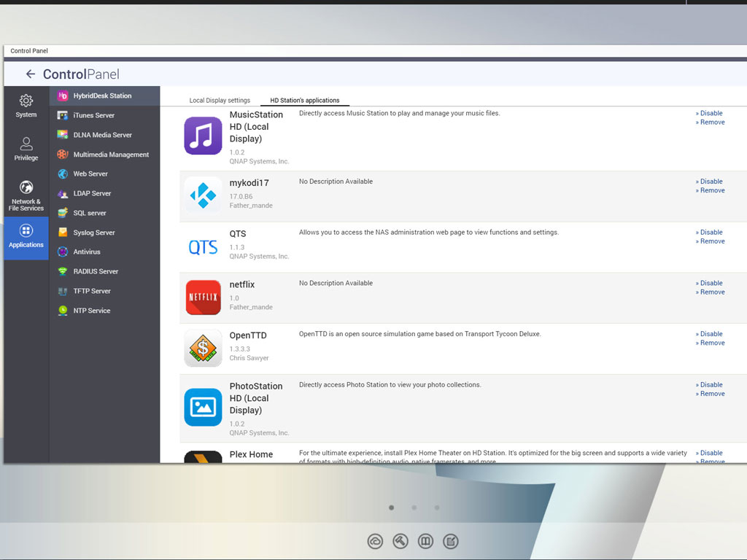The width and height of the screenshot is (747, 560).
Task: Open Syslog Server settings
Action: click(x=105, y=233)
